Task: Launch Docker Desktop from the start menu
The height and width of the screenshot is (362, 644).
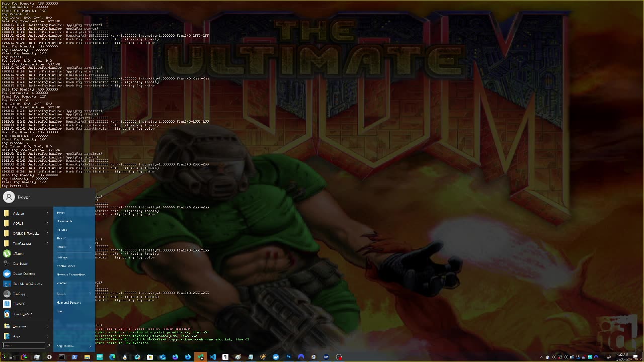Action: click(x=26, y=274)
